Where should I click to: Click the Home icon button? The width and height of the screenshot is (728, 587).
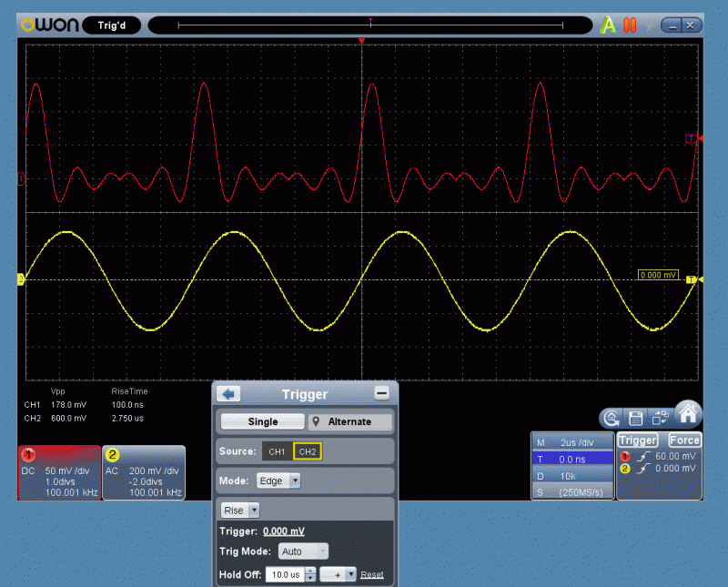[688, 412]
